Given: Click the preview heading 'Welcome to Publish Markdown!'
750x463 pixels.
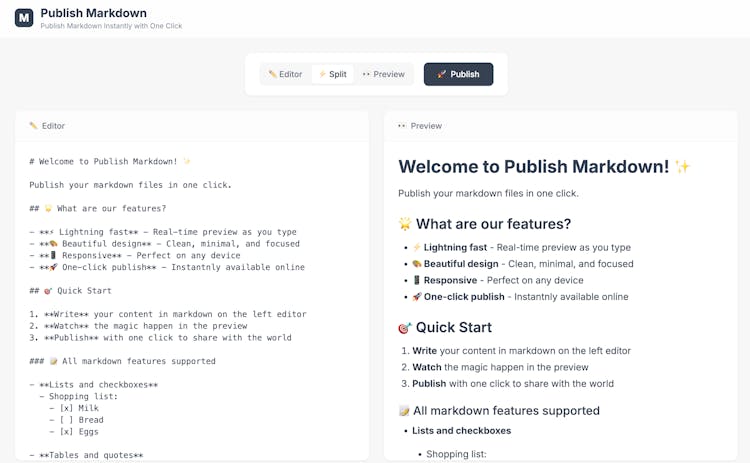Looking at the screenshot, I should pyautogui.click(x=534, y=166).
